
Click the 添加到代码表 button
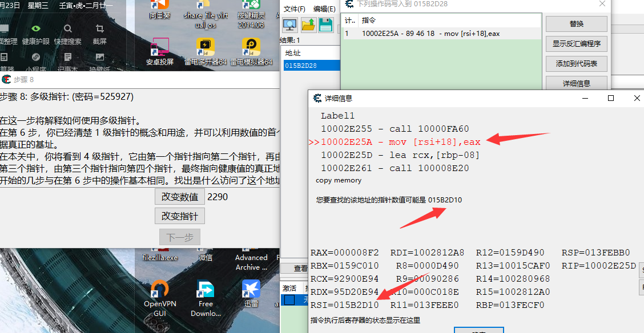(x=576, y=63)
